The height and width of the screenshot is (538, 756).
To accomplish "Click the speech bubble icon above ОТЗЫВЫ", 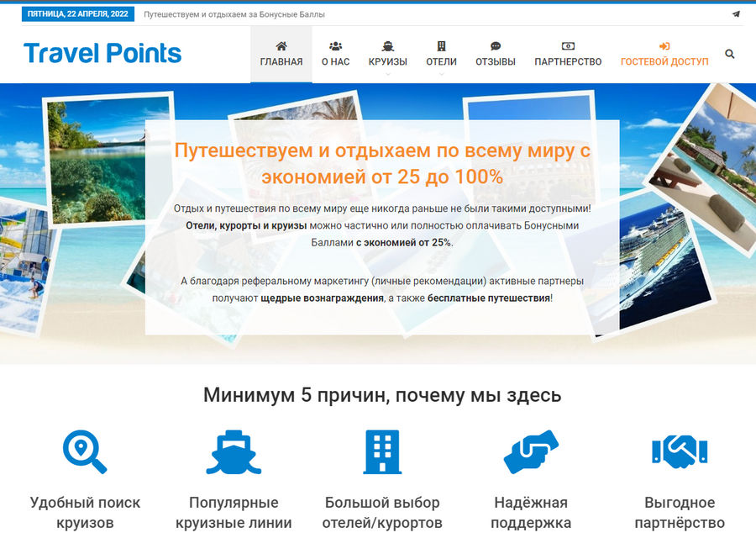I will coord(495,46).
